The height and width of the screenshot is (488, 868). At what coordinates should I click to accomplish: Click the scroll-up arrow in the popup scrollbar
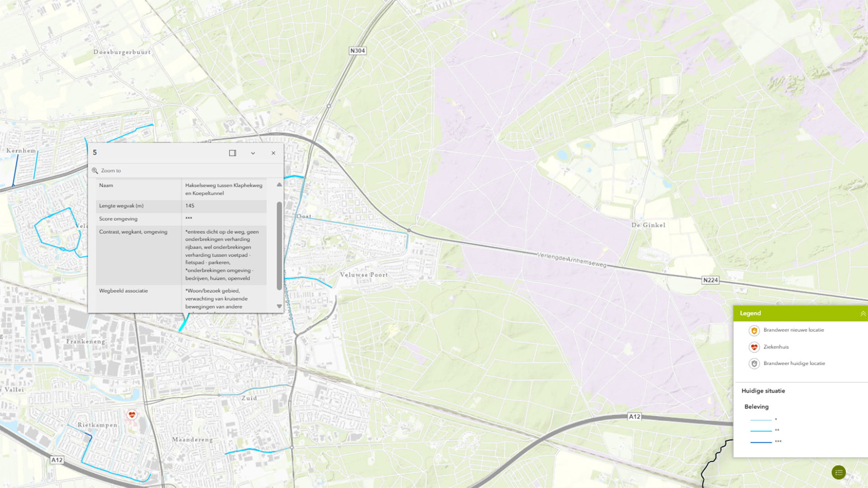coord(279,184)
